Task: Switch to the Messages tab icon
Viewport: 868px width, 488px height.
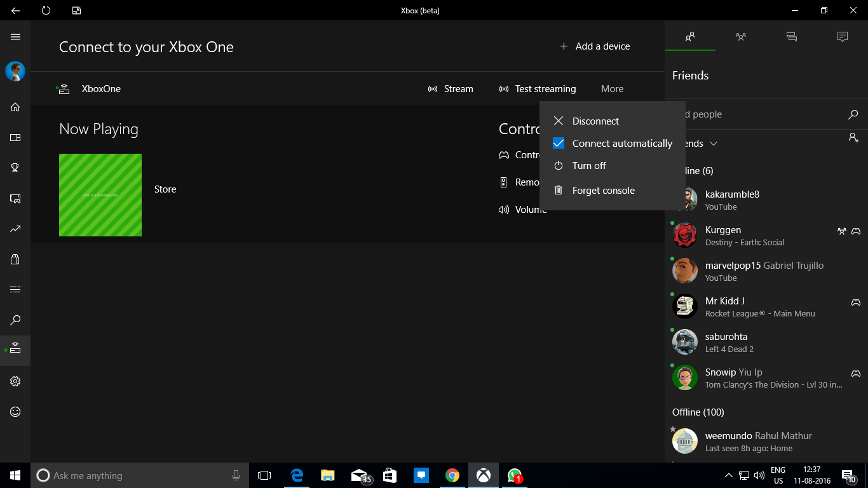Action: pyautogui.click(x=792, y=37)
